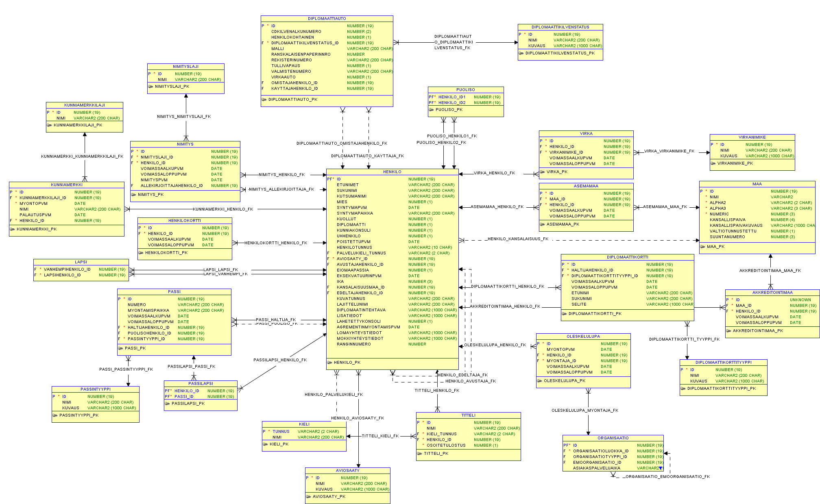Click the ASEMAMAA_MAA_FK relationship label
This screenshot has height=504, width=820.
[665, 207]
